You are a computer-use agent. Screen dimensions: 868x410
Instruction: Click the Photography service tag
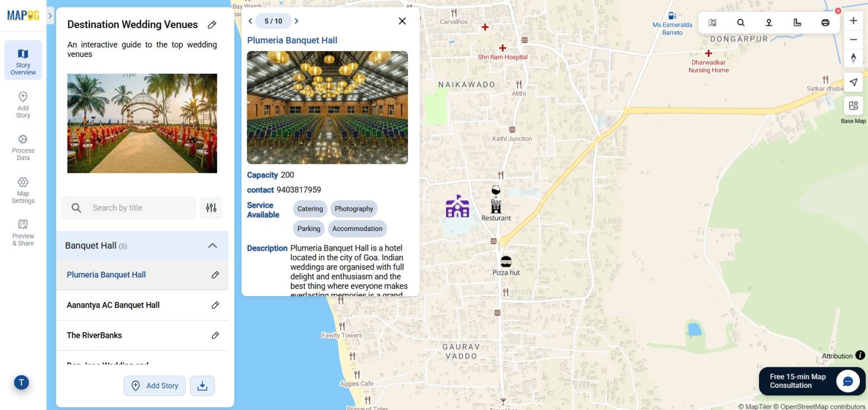354,209
